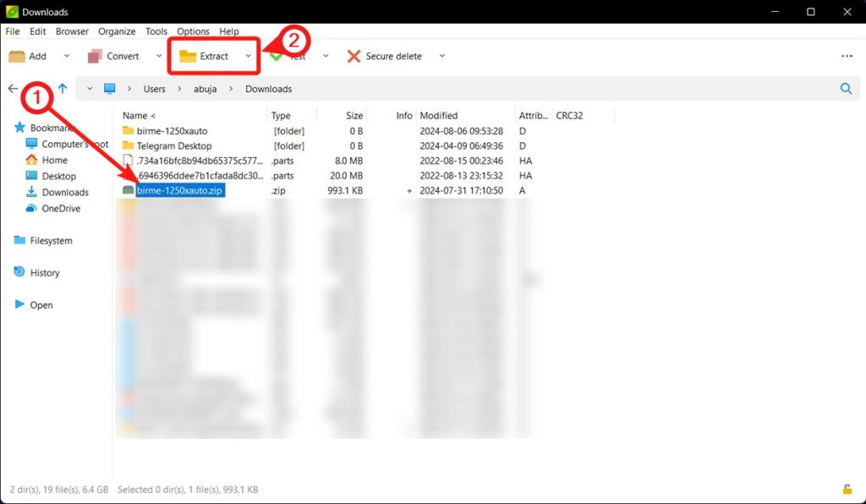Click the Downloads breadcrumb
Screen dimensions: 866x504
tap(268, 88)
